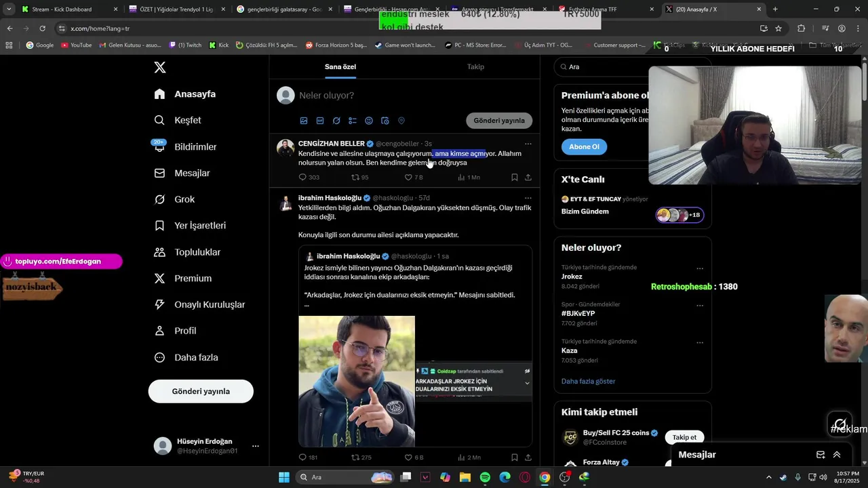Open Mesajlar in sidebar
This screenshot has width=868, height=488.
coord(182,173)
